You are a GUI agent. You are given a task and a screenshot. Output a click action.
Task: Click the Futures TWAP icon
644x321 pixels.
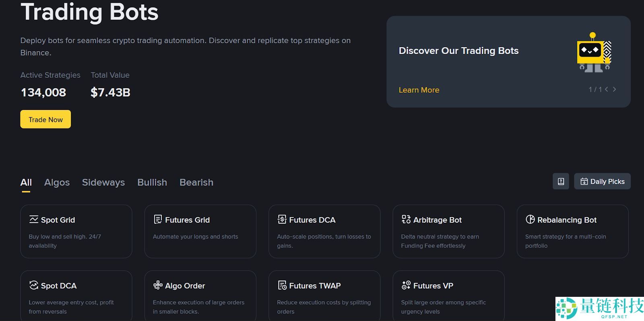click(282, 285)
